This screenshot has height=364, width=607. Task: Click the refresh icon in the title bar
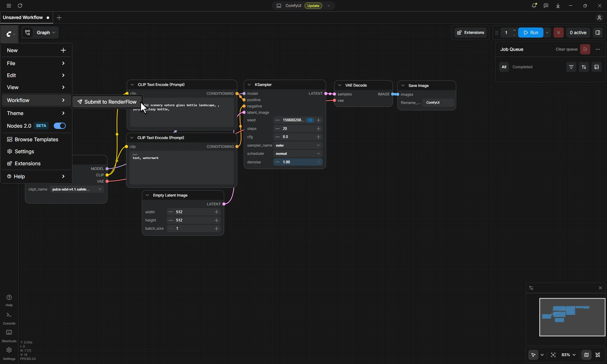20,6
